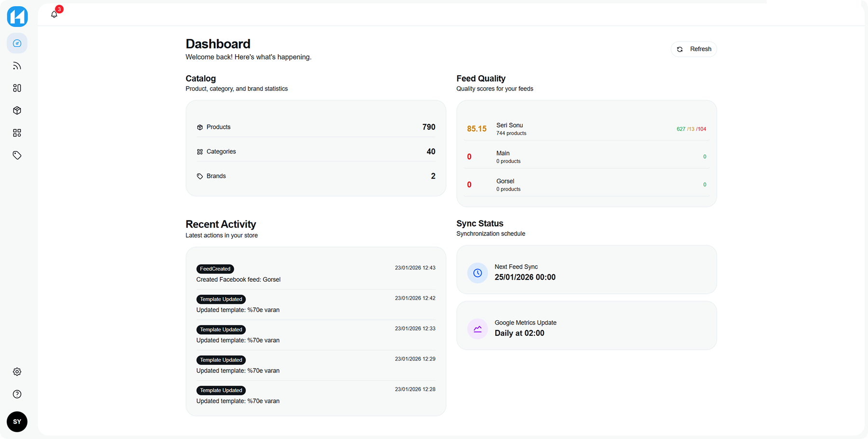Open the Products box icon in sidebar
Screen dimensions: 868x439
[x=17, y=110]
